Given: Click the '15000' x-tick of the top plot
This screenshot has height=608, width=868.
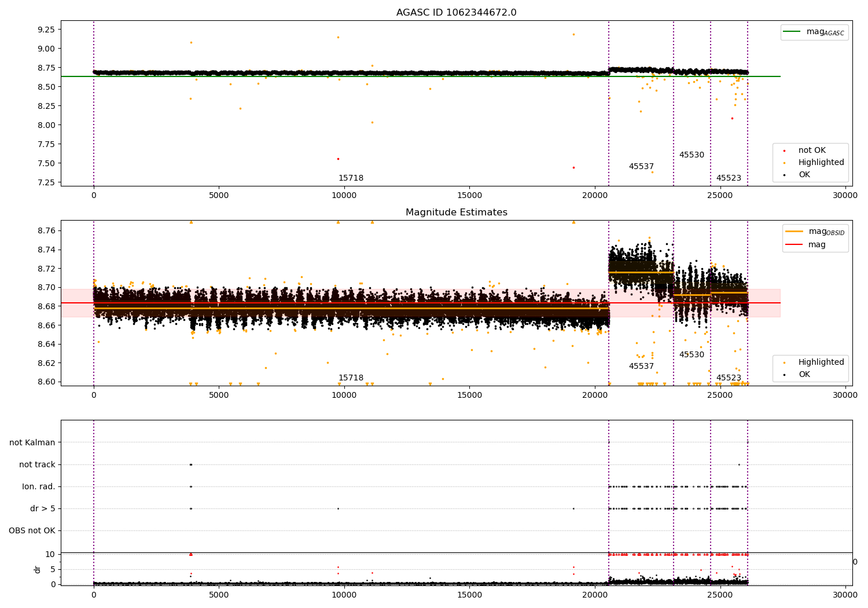Looking at the screenshot, I should click(x=469, y=196).
